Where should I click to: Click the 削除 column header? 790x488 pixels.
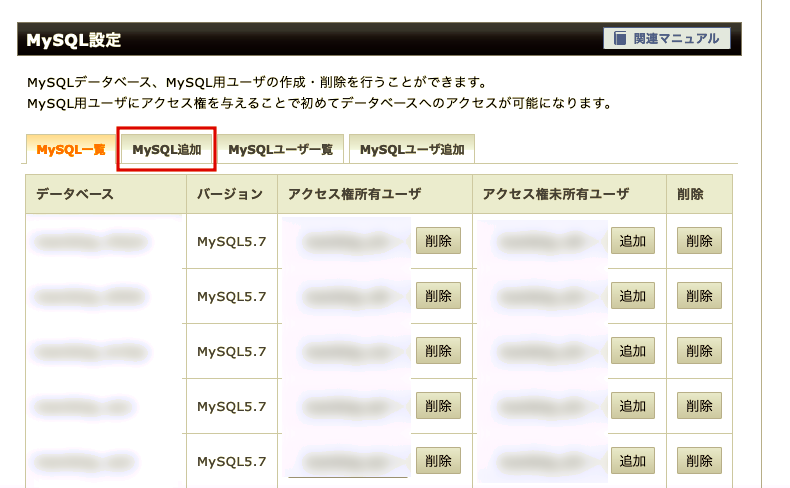pyautogui.click(x=699, y=194)
